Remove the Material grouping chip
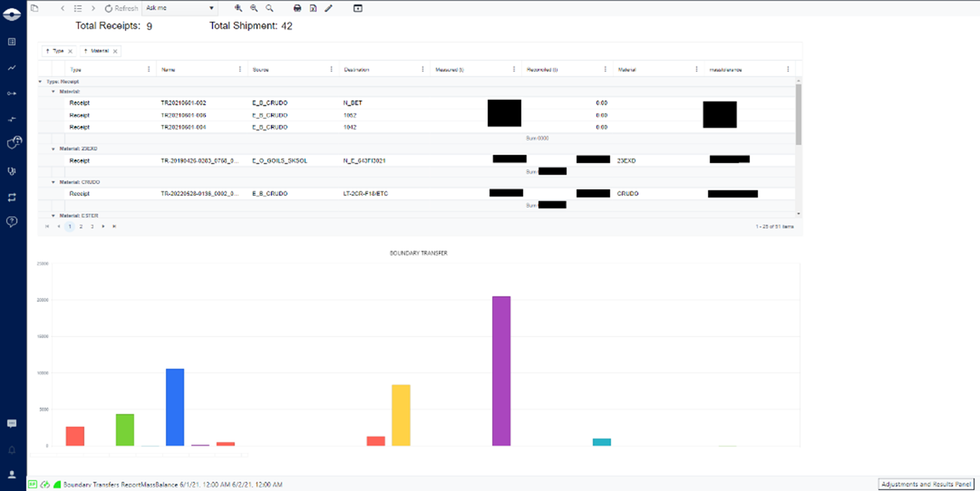Viewport: 980px width, 491px height. 115,51
